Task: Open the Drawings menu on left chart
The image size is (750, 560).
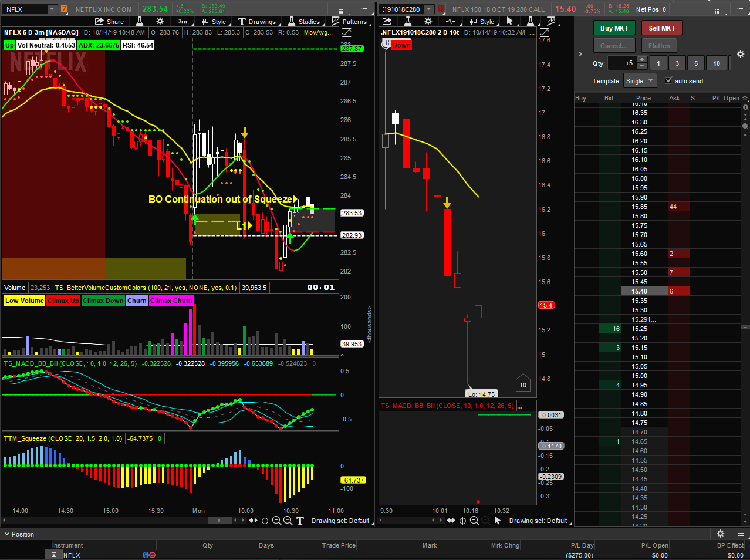Action: click(x=256, y=22)
